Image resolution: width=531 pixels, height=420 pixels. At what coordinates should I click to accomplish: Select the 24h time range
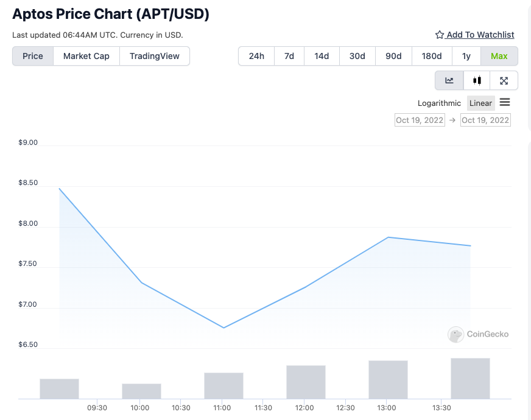[256, 56]
